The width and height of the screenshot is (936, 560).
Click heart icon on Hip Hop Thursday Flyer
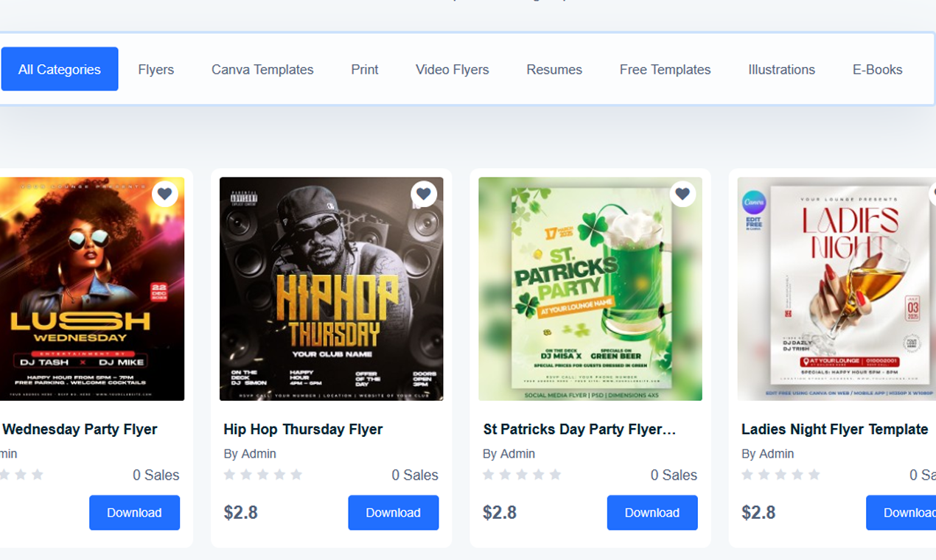[x=424, y=194]
